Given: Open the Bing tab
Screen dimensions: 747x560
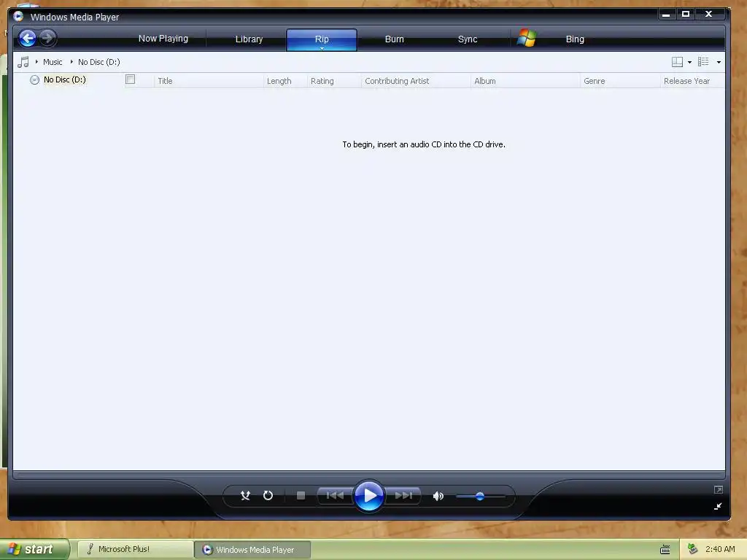Looking at the screenshot, I should pos(575,39).
